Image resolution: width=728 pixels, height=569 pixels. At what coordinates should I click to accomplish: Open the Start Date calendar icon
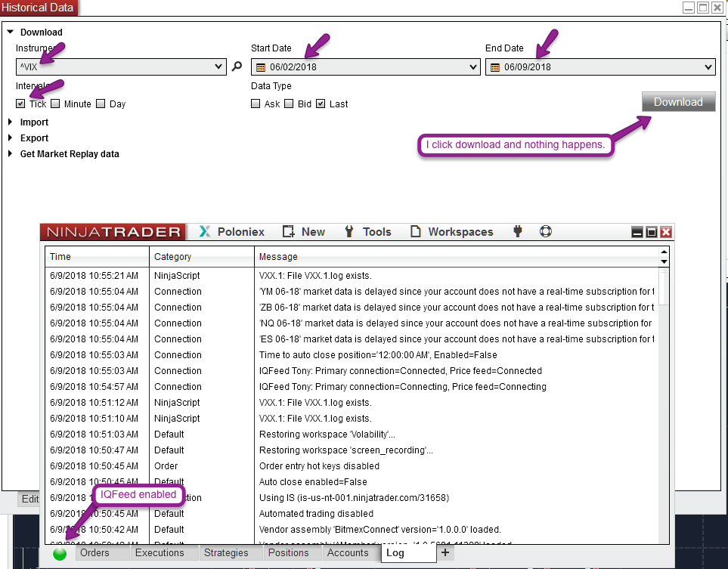click(x=261, y=67)
